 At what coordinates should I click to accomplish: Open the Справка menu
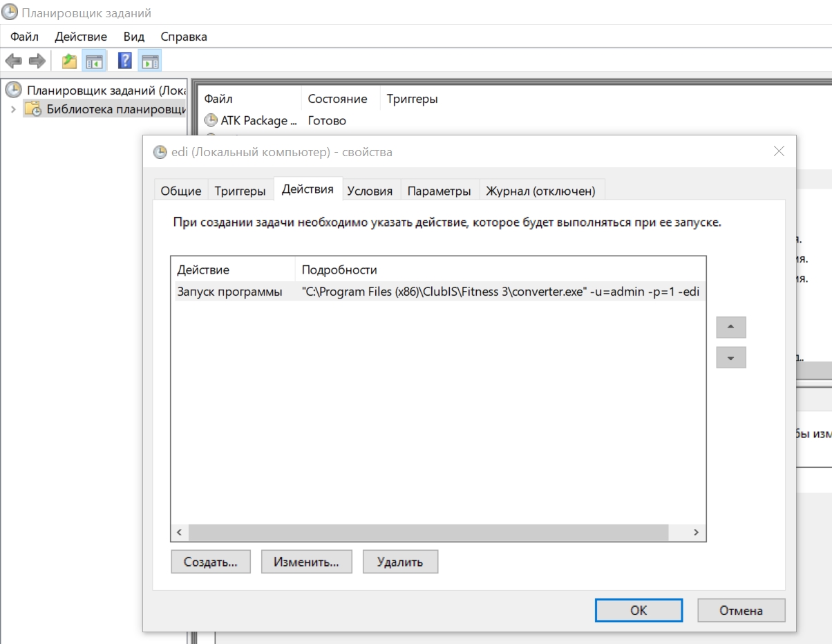click(x=184, y=37)
